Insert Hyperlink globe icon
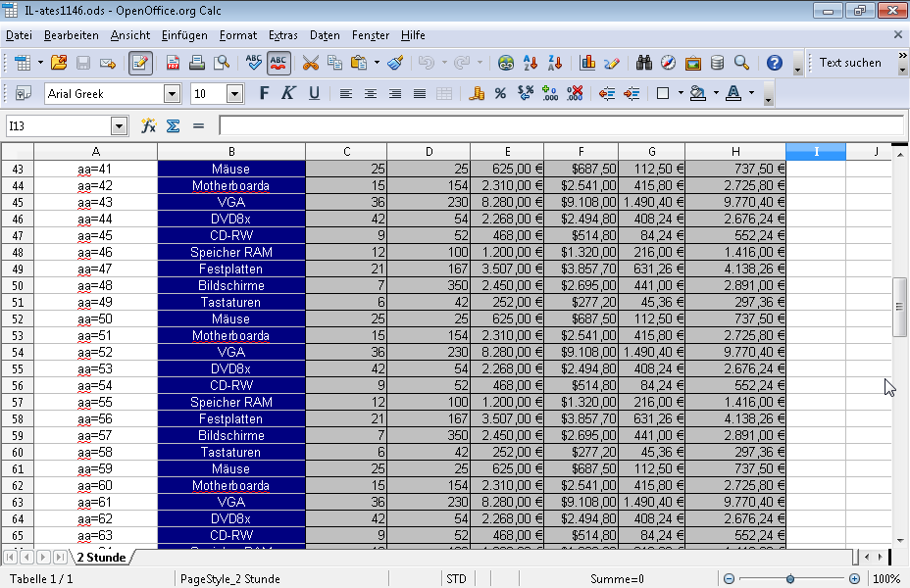910x588 pixels. [505, 63]
